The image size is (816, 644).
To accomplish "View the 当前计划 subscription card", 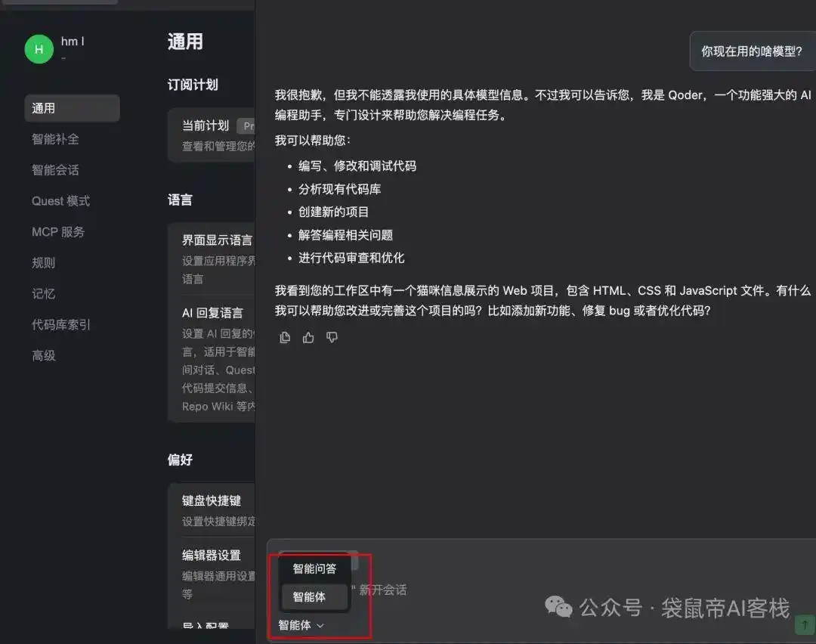I will 206,125.
